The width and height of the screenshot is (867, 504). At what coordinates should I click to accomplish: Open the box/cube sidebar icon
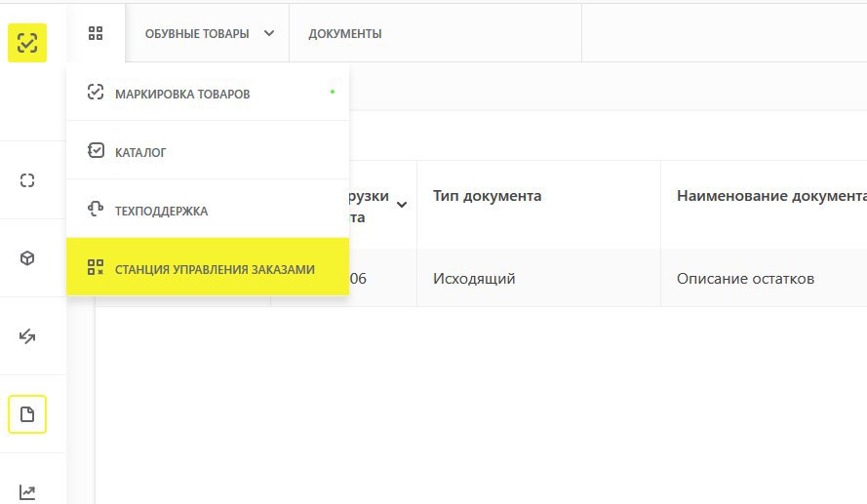click(x=27, y=258)
